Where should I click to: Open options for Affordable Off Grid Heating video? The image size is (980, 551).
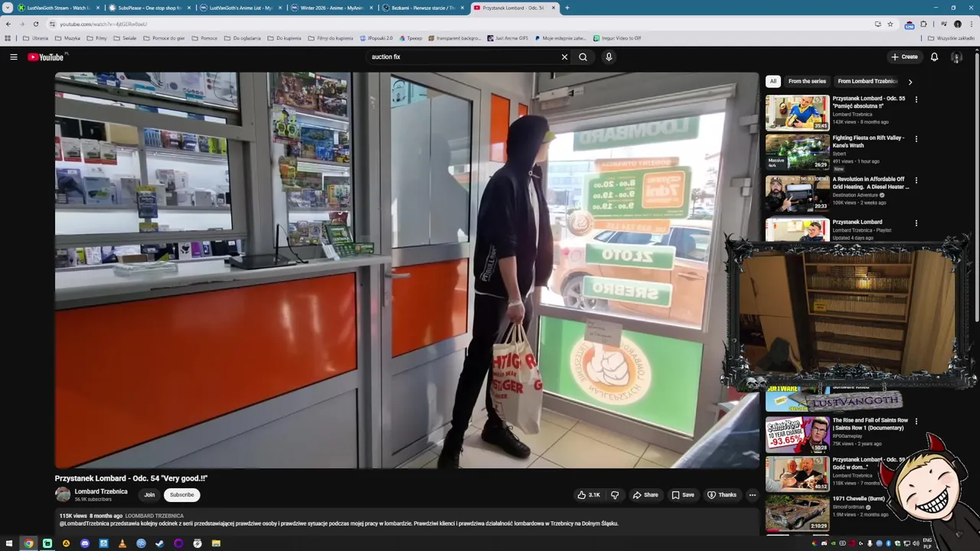tap(916, 181)
